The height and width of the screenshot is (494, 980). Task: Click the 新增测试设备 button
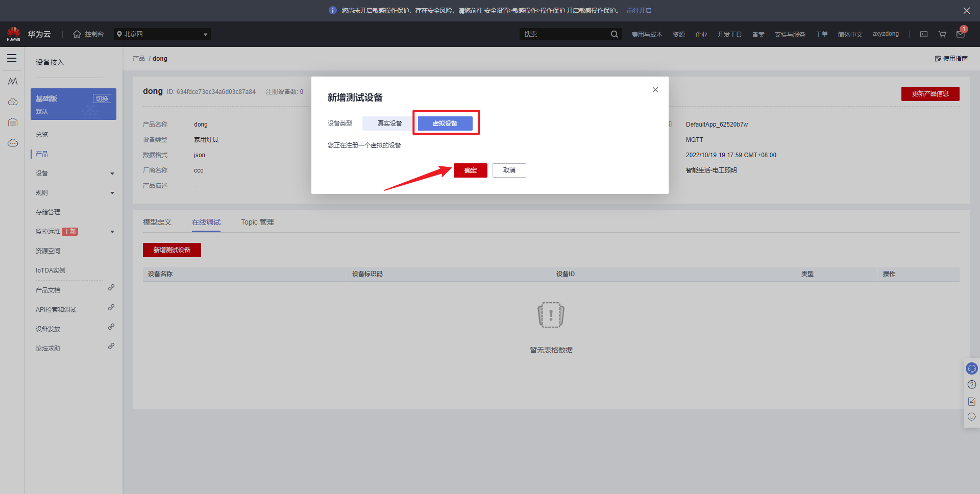point(172,250)
